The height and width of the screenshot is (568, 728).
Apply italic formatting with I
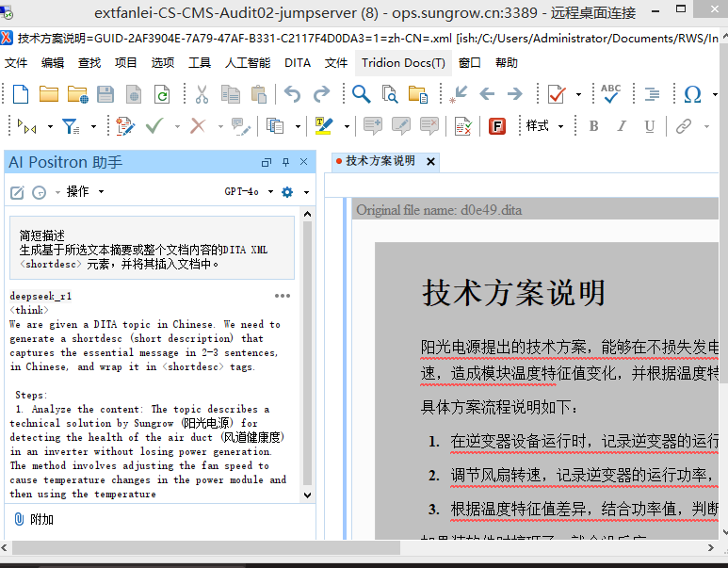(622, 126)
